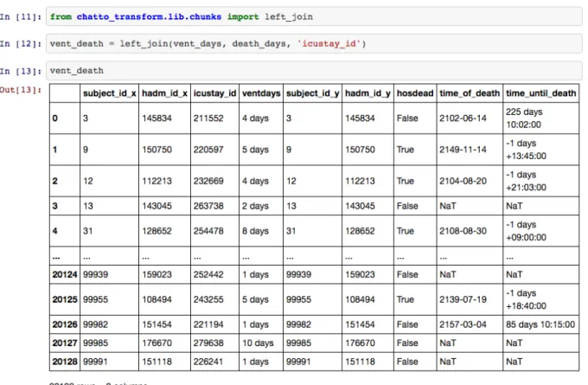Click the icustay_id column header
The width and height of the screenshot is (588, 385).
(214, 93)
